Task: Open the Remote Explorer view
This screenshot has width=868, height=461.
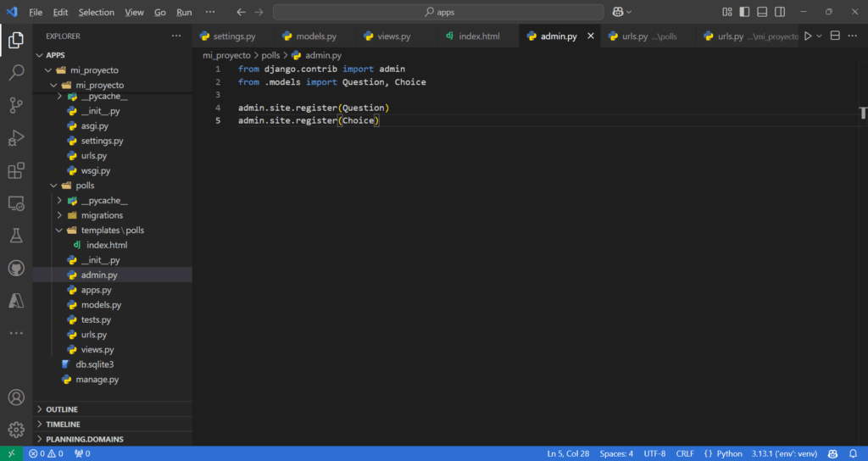Action: click(16, 203)
